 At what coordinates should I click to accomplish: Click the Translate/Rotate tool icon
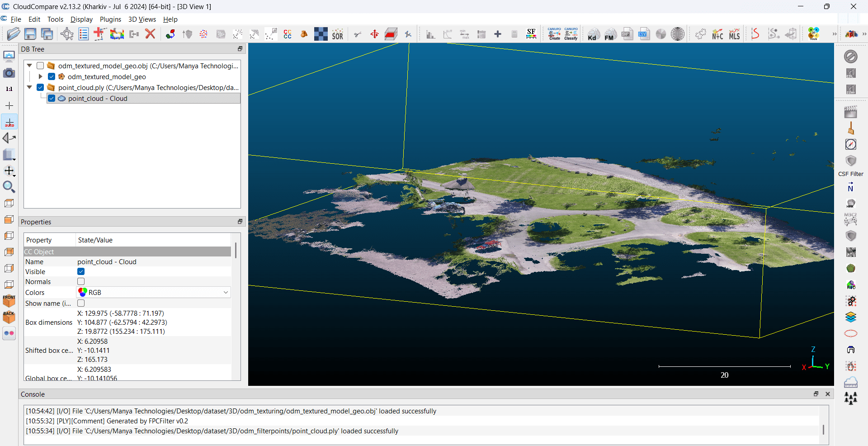tap(375, 34)
